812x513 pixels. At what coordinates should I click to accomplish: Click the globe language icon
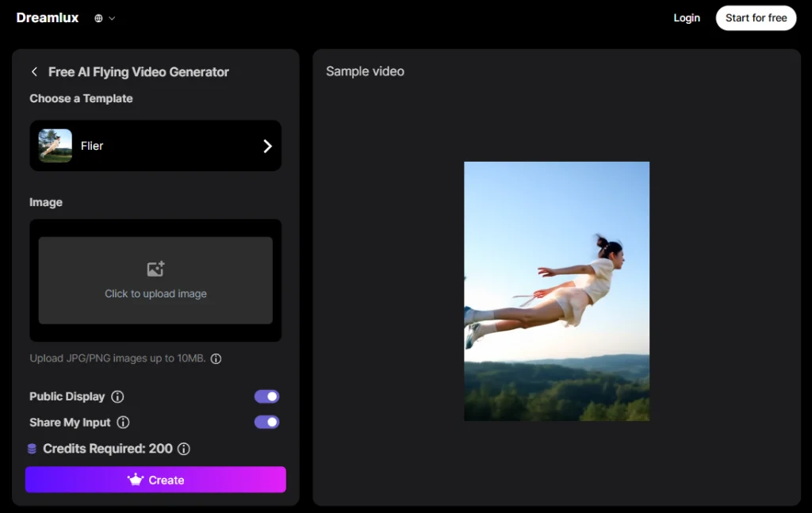(98, 18)
